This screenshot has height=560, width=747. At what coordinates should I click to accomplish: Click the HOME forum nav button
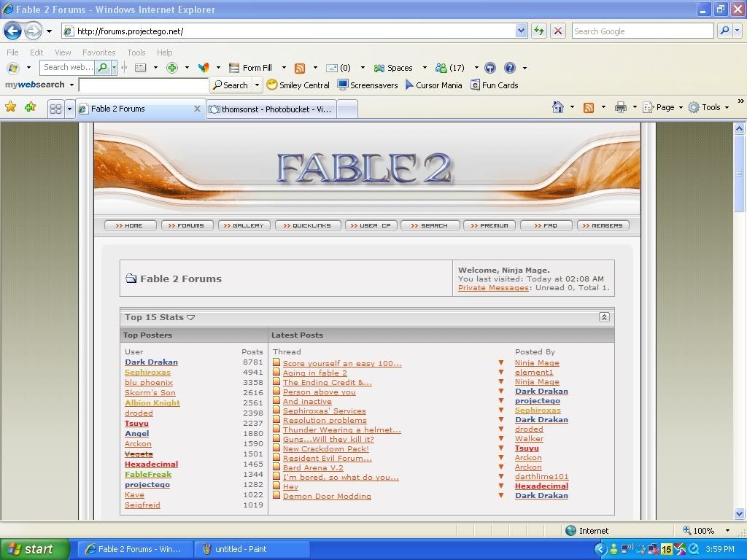click(130, 225)
